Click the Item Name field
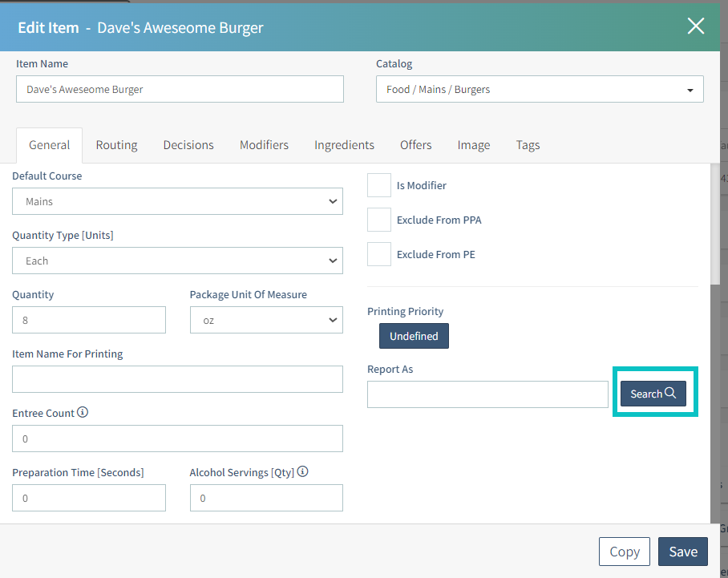The image size is (728, 578). tap(180, 89)
